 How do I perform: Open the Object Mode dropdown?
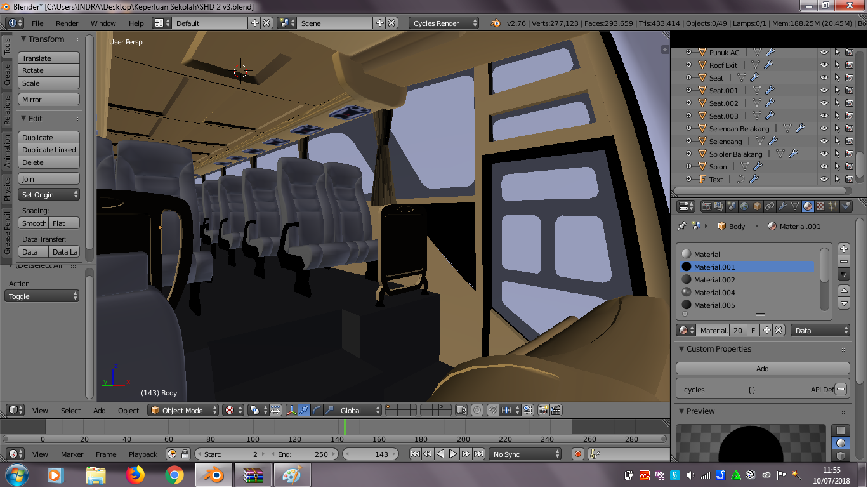coord(183,410)
